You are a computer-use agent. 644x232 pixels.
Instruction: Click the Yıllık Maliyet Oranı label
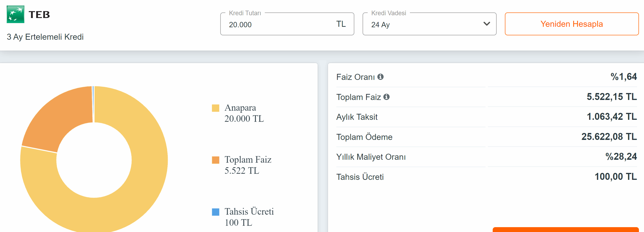pyautogui.click(x=371, y=157)
